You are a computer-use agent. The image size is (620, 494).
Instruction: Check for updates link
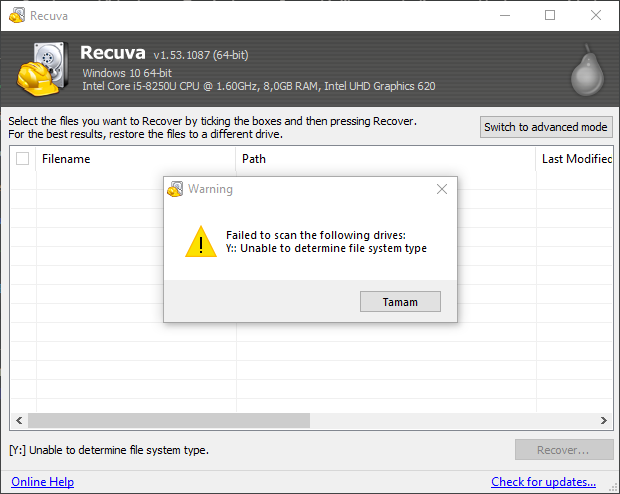coord(543,482)
